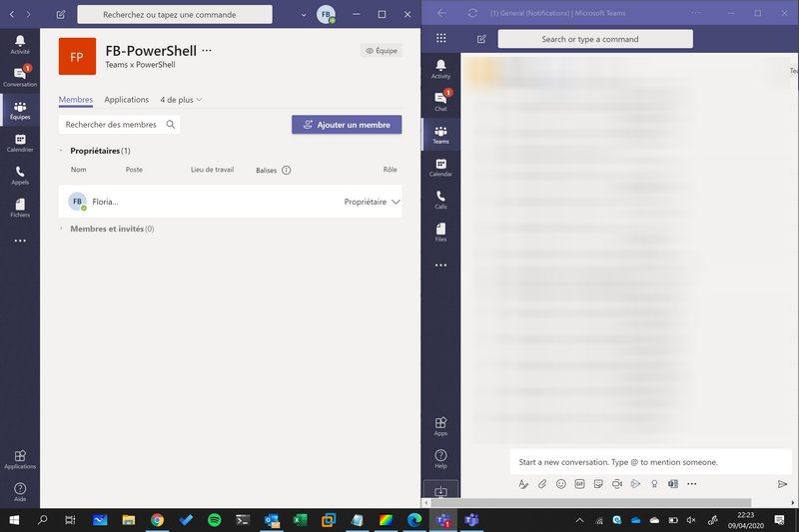Open the emoji picker in compose bar
Image resolution: width=799 pixels, height=532 pixels.
tap(561, 484)
